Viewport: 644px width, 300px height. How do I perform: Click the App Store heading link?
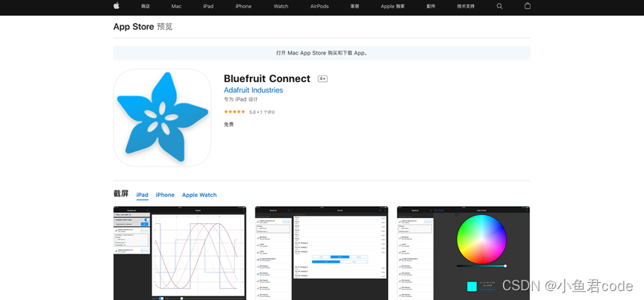(134, 27)
